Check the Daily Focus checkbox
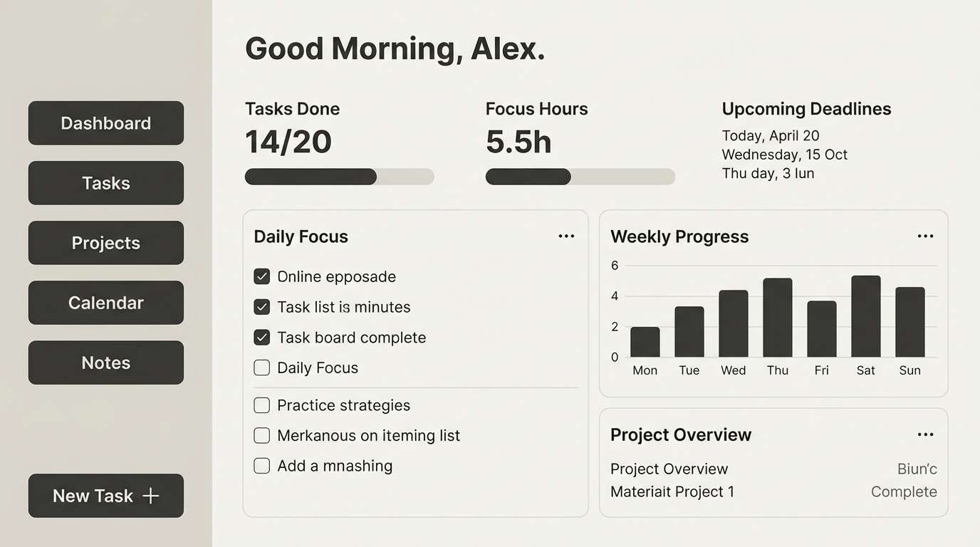980x547 pixels. 261,368
